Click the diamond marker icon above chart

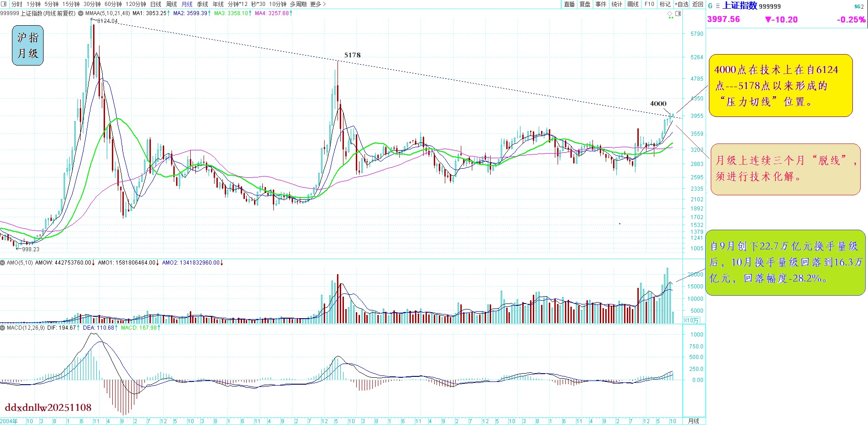[x=670, y=14]
